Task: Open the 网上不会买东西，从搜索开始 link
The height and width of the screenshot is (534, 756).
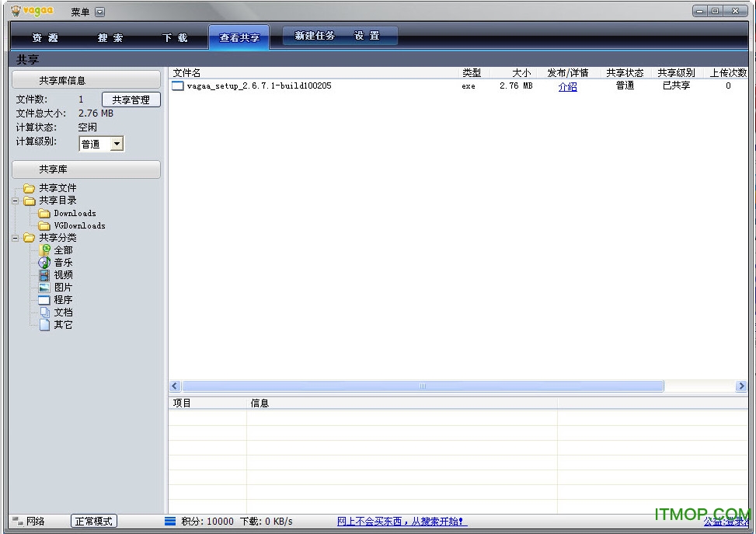Action: 402,522
